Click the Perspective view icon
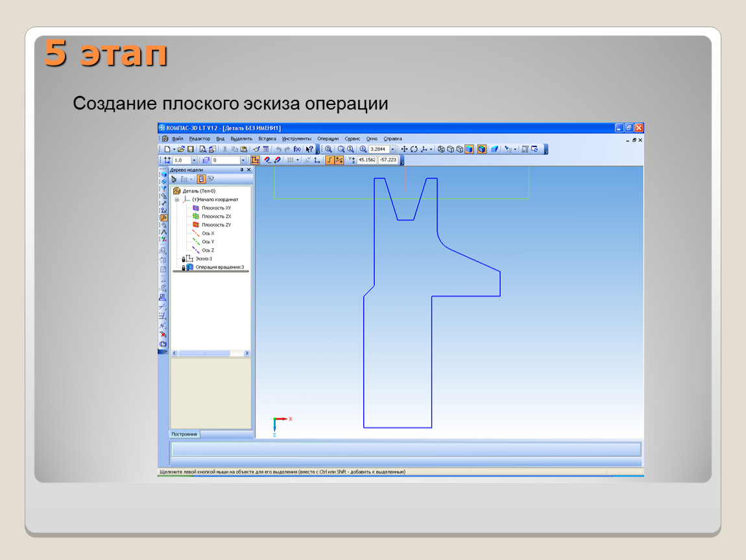This screenshot has height=560, width=746. tap(494, 149)
